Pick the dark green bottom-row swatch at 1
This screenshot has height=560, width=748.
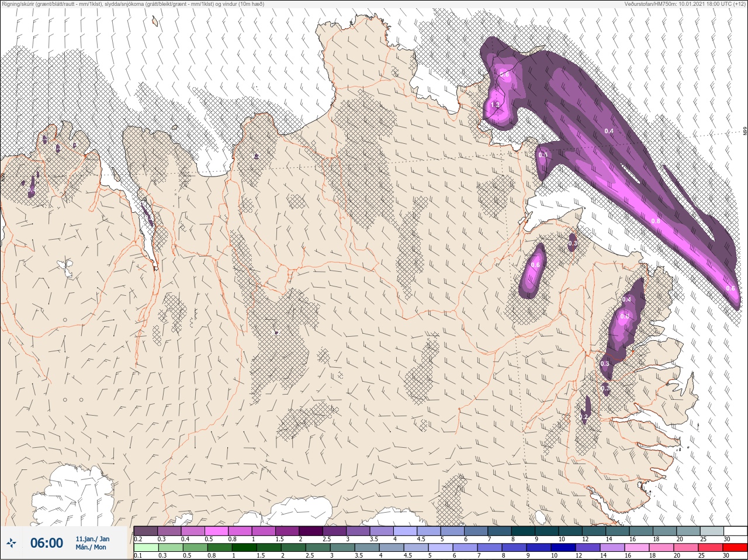click(x=244, y=548)
